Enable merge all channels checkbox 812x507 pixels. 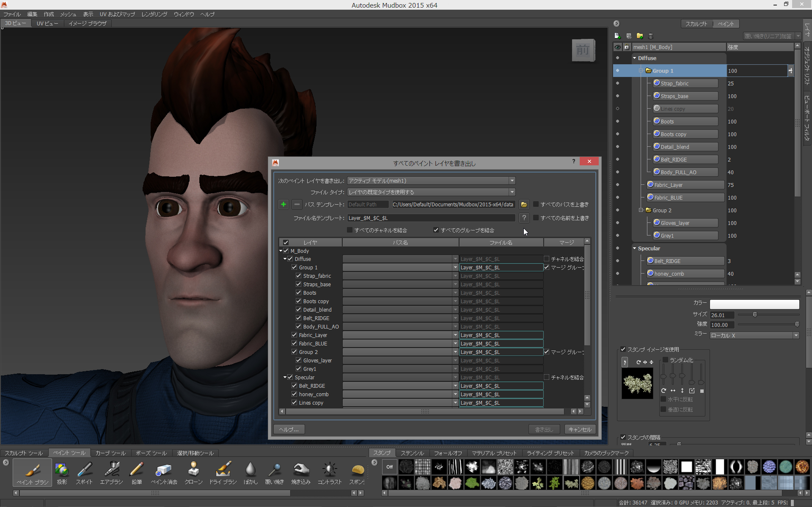pyautogui.click(x=350, y=230)
